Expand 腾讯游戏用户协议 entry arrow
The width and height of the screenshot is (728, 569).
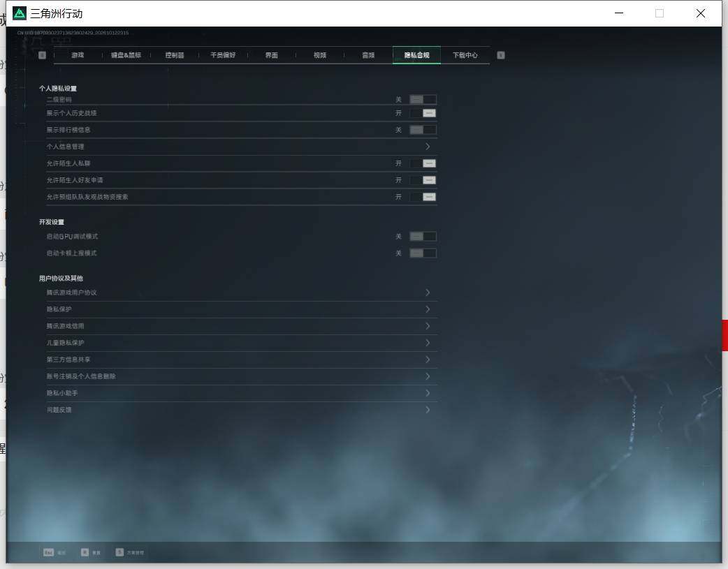point(428,293)
